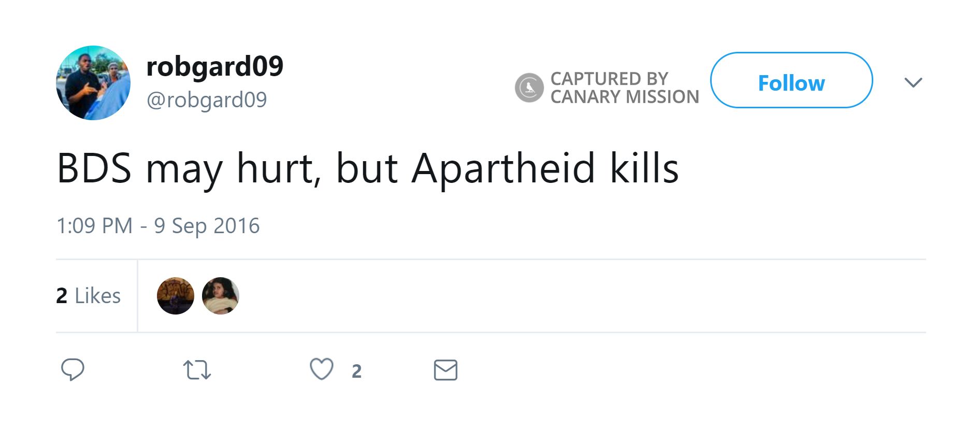Screen dimensions: 980x428
Task: Open the 1:09 PM - 9 Sep 2016 timestamp
Action: coord(157,226)
